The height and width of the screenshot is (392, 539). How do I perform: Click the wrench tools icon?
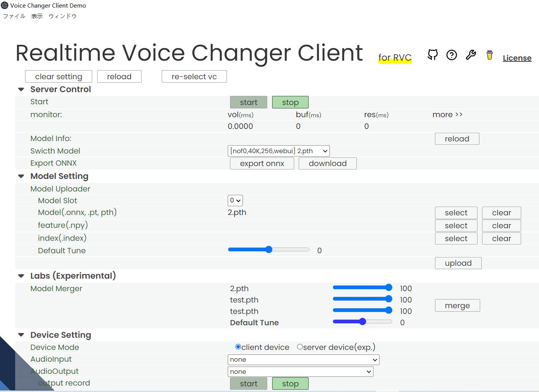[471, 55]
